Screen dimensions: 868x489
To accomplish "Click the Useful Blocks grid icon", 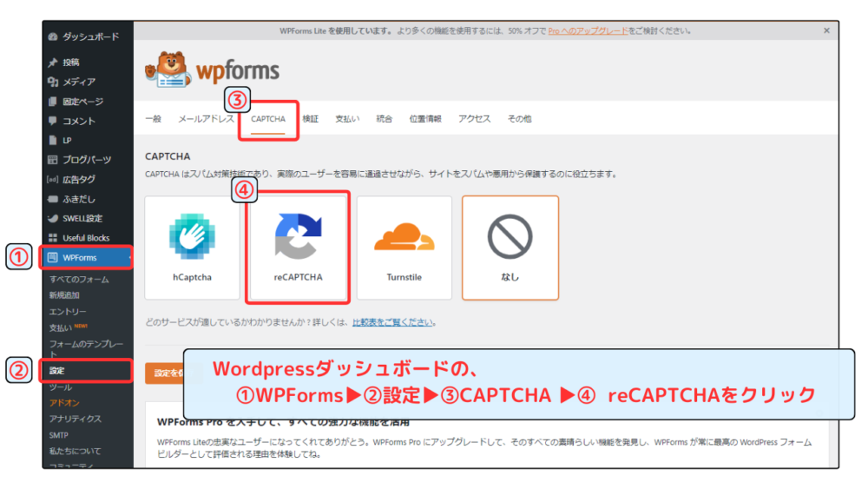I will [x=53, y=238].
